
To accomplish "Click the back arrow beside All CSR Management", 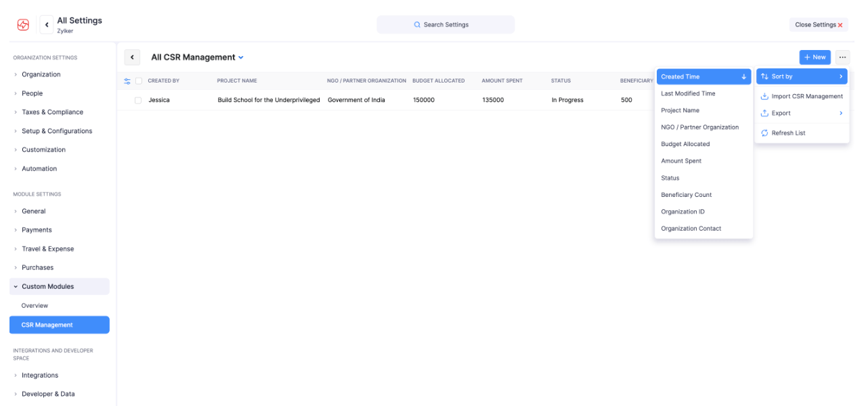I will point(132,58).
